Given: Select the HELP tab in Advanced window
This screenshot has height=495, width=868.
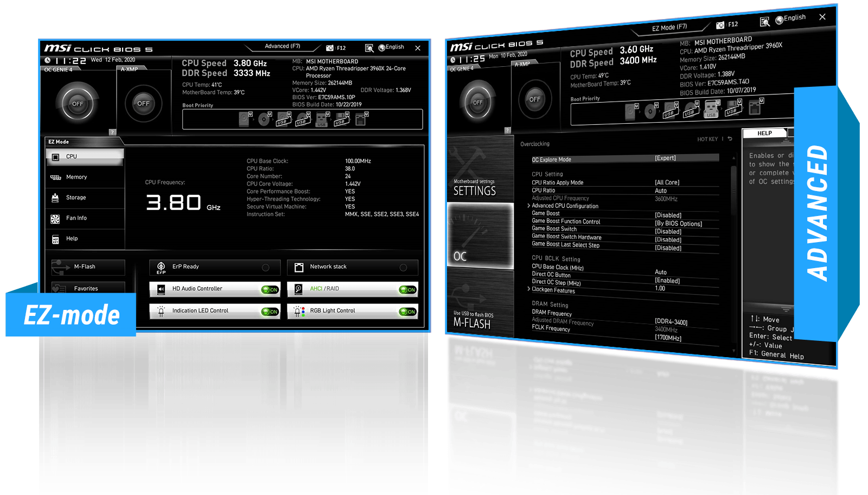Looking at the screenshot, I should coord(765,134).
